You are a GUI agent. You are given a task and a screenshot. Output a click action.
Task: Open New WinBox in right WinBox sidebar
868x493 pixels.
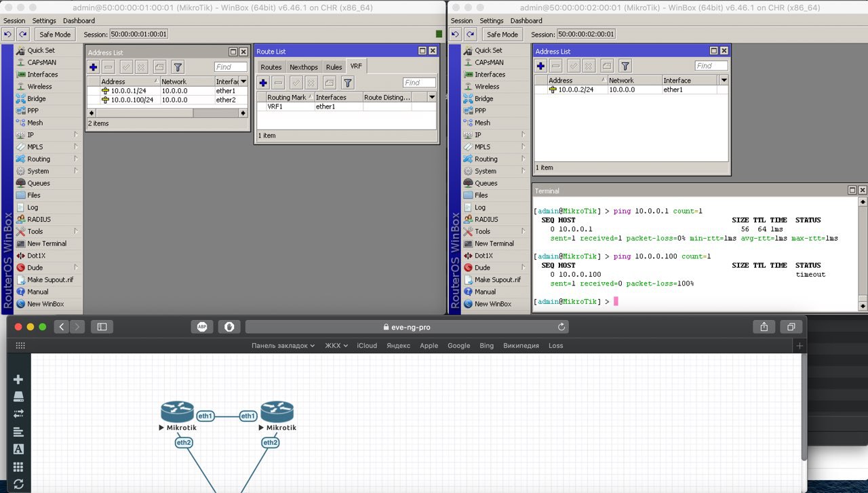point(492,304)
